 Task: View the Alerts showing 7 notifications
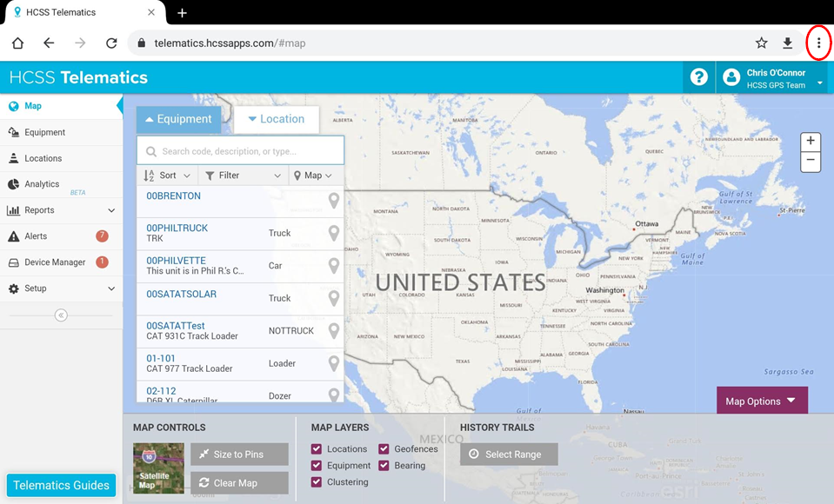tap(35, 235)
